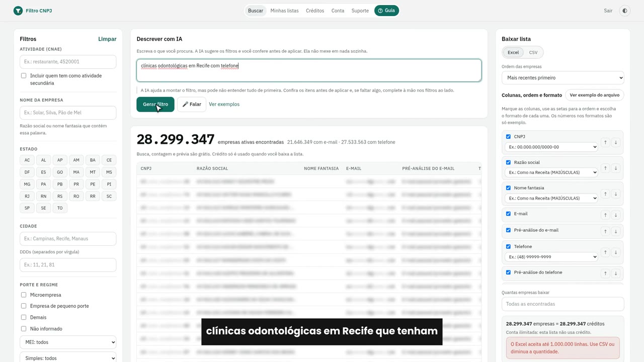Enable include secondary activity checkbox
The width and height of the screenshot is (644, 362).
(24, 76)
